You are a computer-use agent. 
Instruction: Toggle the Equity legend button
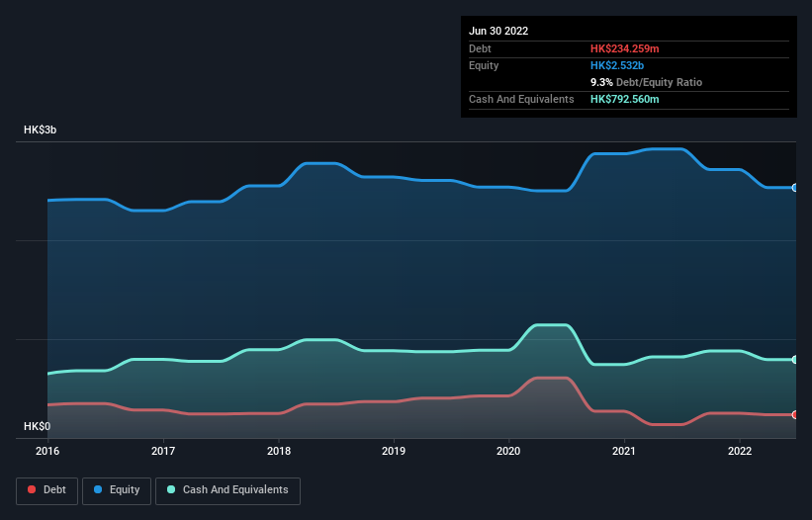pyautogui.click(x=117, y=490)
